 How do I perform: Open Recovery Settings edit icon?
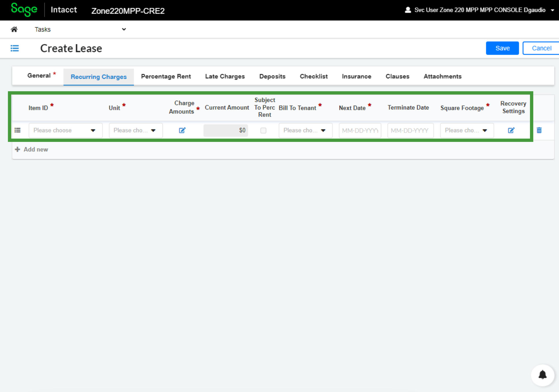tap(511, 130)
